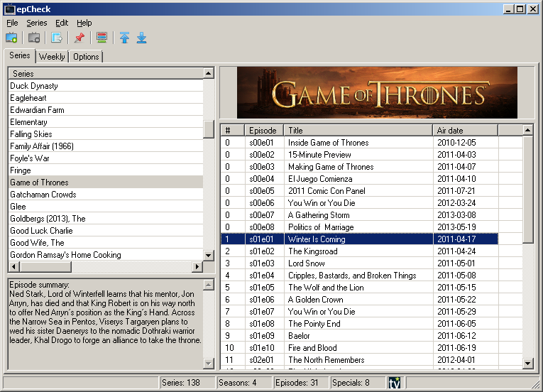Select episode 2011 Comic Con Panel
The height and width of the screenshot is (392, 543).
click(x=359, y=191)
